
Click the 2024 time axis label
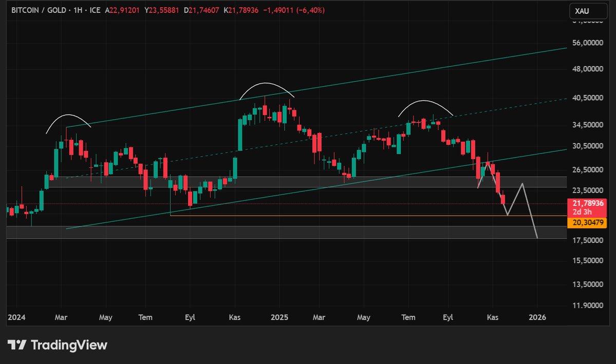pyautogui.click(x=16, y=317)
